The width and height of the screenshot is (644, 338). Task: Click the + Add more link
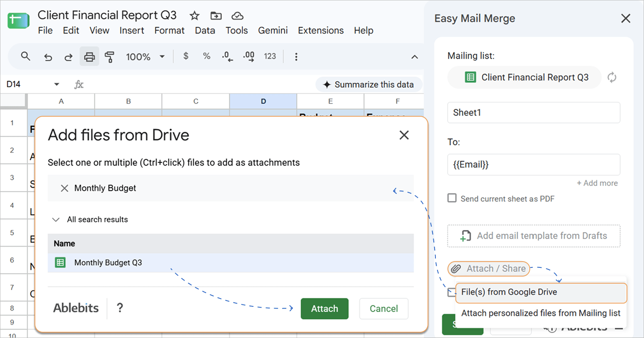point(597,183)
